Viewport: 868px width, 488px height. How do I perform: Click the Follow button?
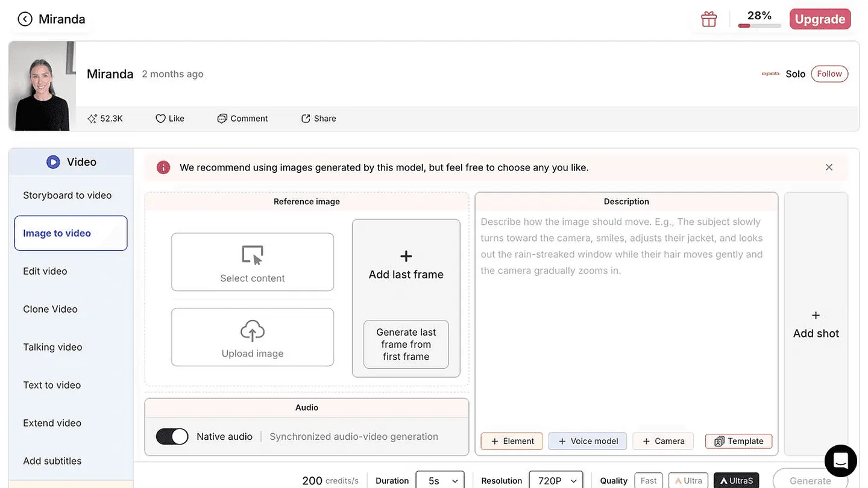tap(829, 74)
